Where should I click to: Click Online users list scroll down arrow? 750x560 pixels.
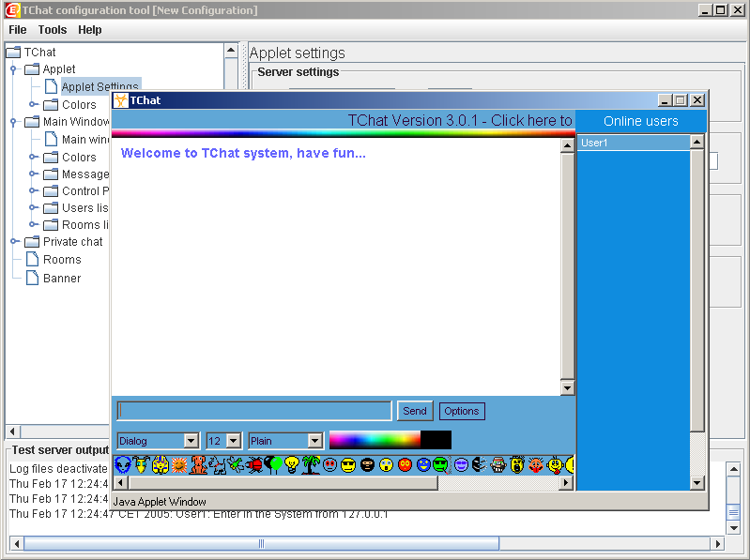(696, 483)
